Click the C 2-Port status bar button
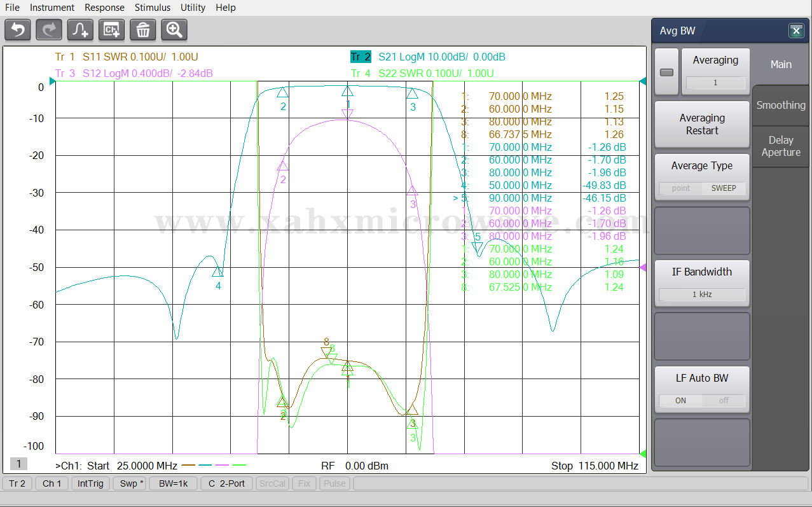Viewport: 812px width, 507px height. (227, 483)
